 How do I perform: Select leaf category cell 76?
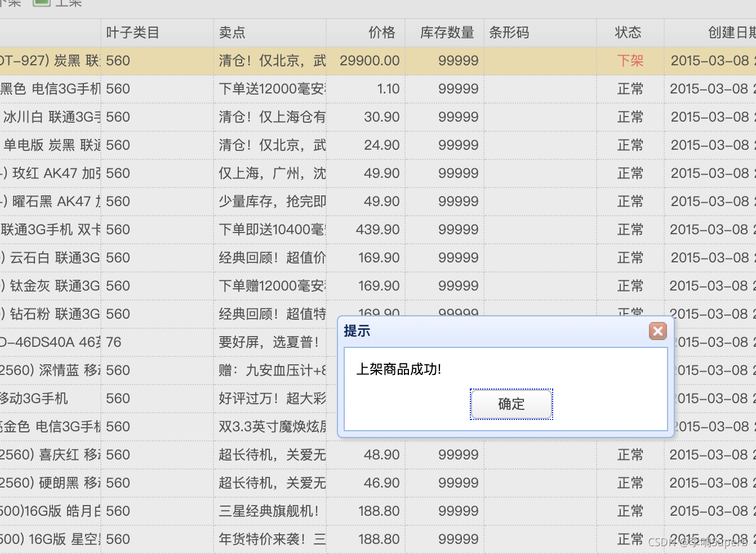[157, 342]
